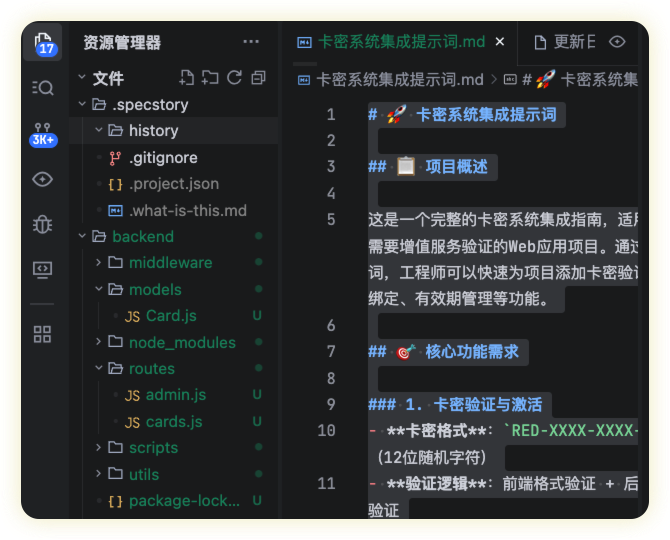Open the .project.json file
This screenshot has height=540, width=670.
coord(173,184)
